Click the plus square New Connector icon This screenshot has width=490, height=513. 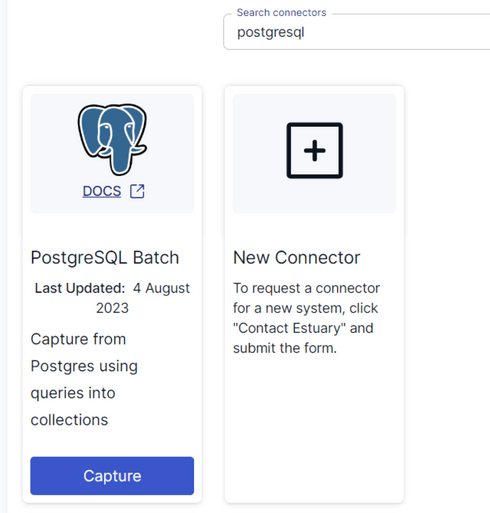tap(314, 150)
